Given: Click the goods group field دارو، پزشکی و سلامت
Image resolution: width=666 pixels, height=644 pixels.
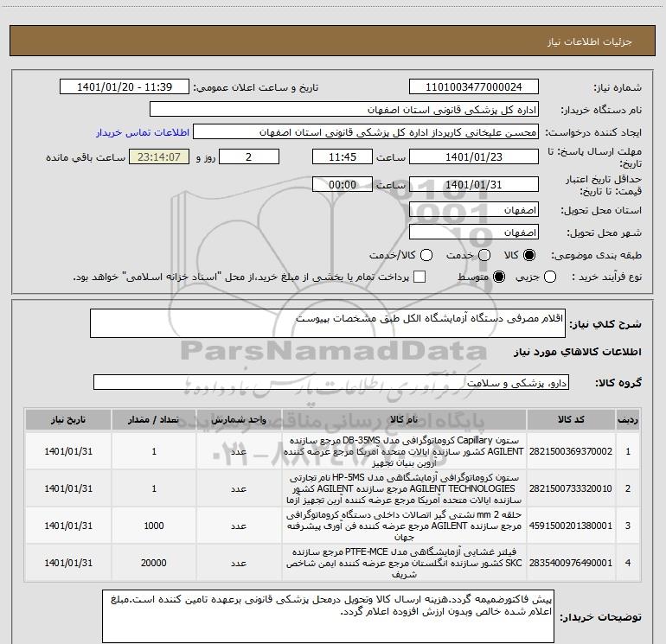Looking at the screenshot, I should [331, 382].
